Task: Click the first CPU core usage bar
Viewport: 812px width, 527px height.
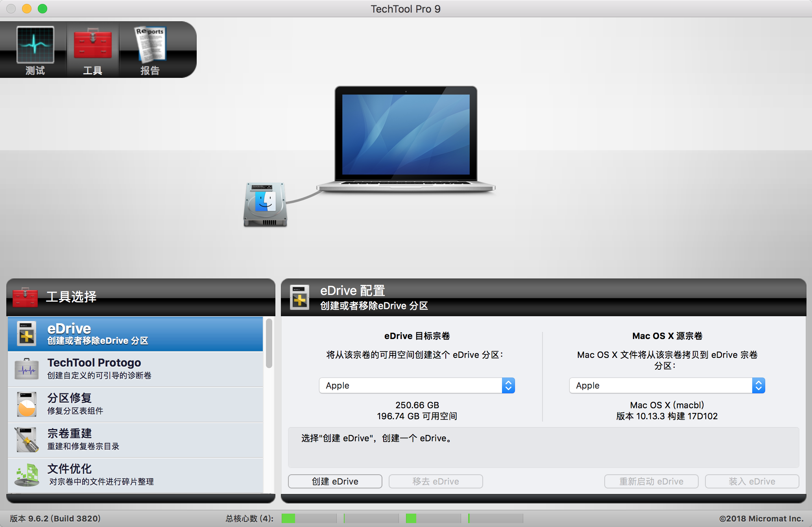Action: (x=309, y=518)
